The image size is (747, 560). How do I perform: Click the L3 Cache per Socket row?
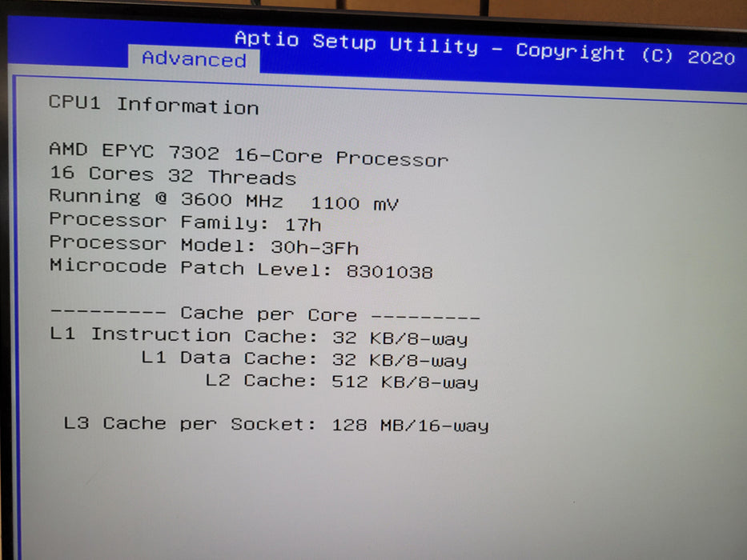tap(276, 424)
